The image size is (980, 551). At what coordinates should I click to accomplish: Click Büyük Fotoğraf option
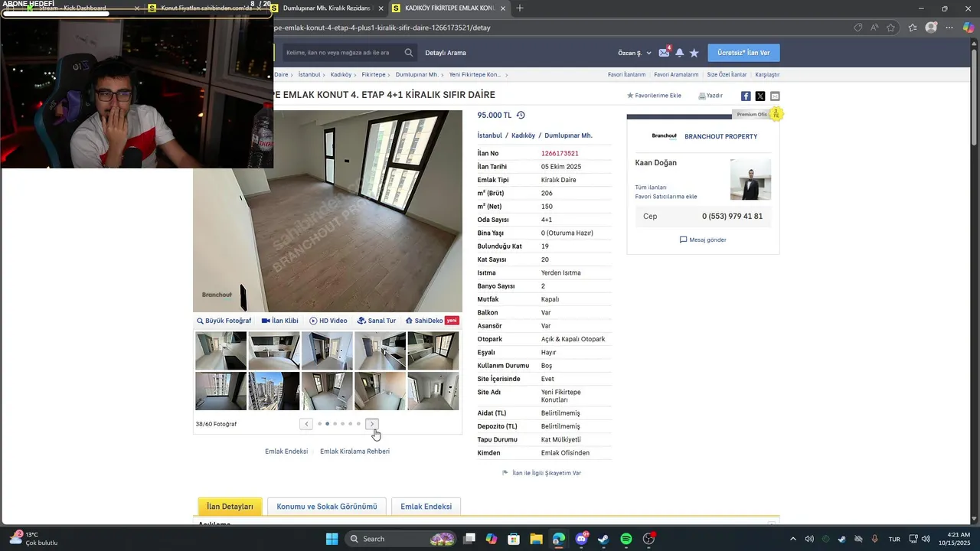coord(224,321)
